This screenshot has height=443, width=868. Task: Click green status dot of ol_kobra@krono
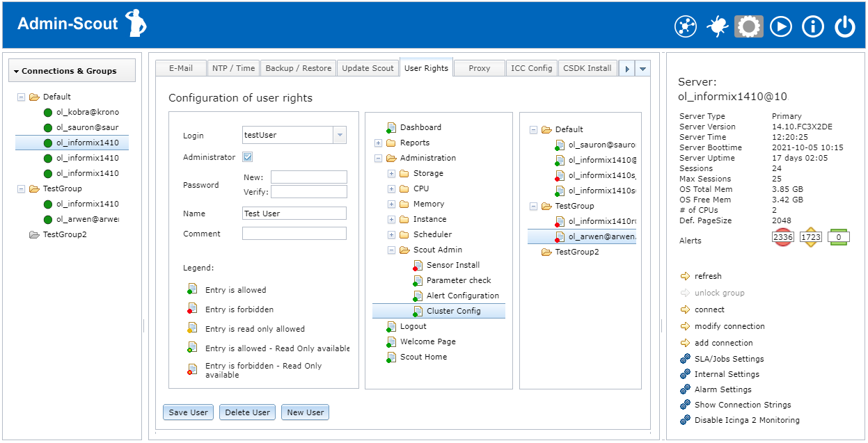pyautogui.click(x=48, y=113)
